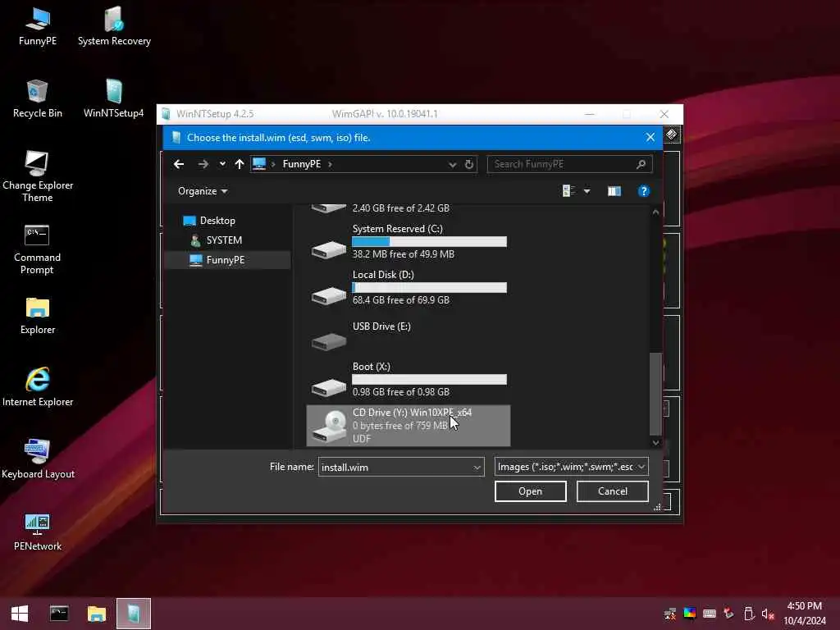This screenshot has height=630, width=840.
Task: Select CD Drive (Y:) Win10XPE_x64
Action: (409, 426)
